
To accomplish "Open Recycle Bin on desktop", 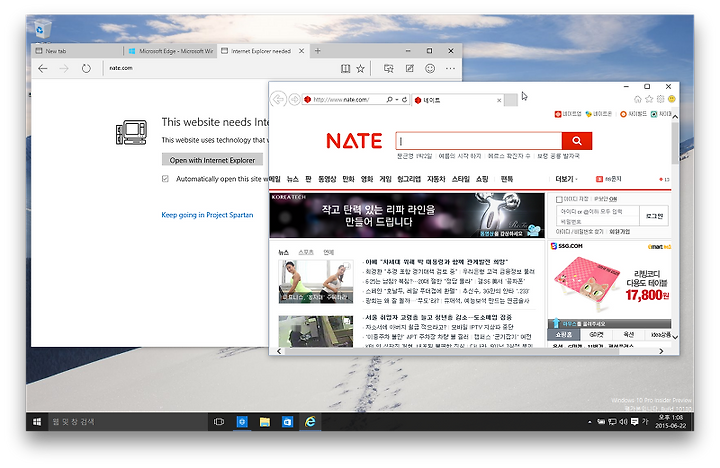I will tap(42, 28).
